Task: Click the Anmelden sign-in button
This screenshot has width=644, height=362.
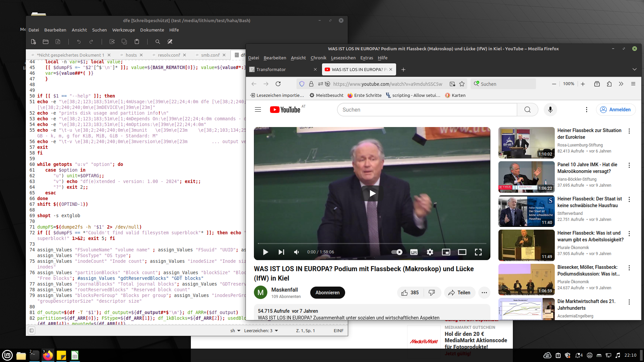Action: (615, 110)
